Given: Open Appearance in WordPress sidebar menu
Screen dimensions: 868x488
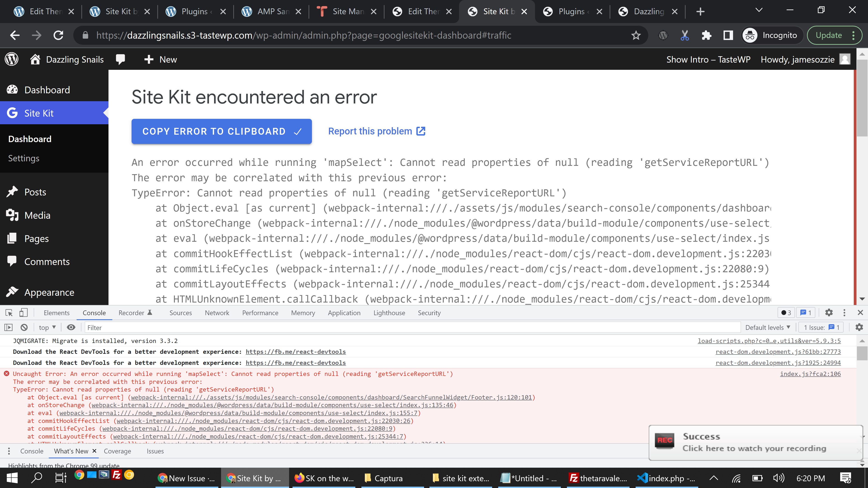Looking at the screenshot, I should coord(49,292).
